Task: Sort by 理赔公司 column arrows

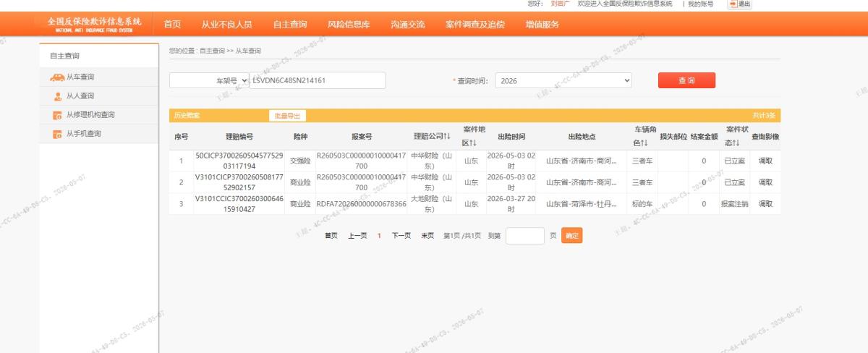Action: pyautogui.click(x=447, y=136)
